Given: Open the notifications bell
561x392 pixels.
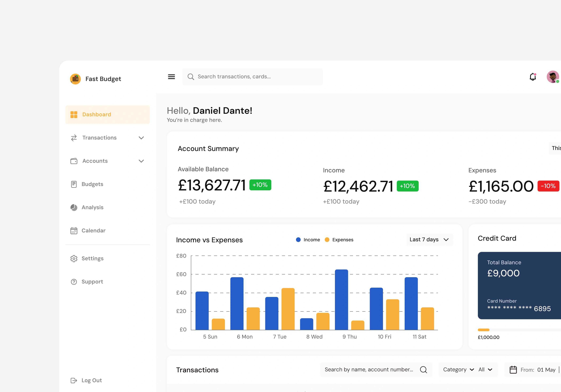Looking at the screenshot, I should pyautogui.click(x=533, y=77).
